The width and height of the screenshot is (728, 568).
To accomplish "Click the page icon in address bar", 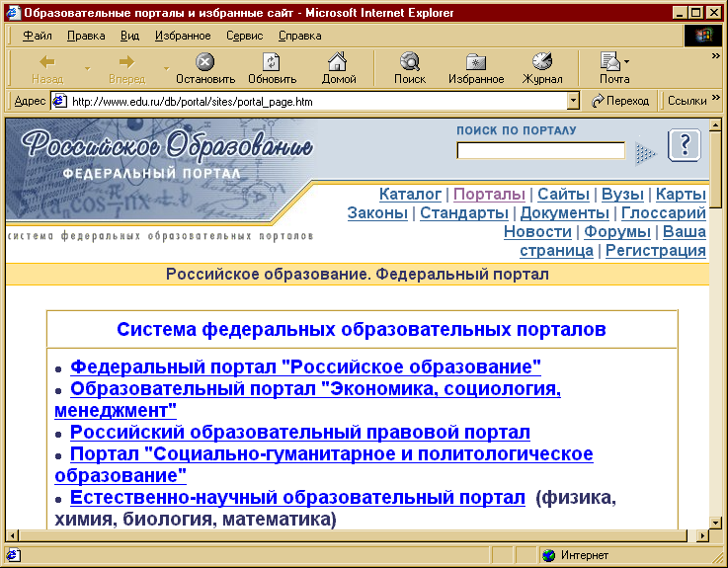I will pyautogui.click(x=59, y=101).
